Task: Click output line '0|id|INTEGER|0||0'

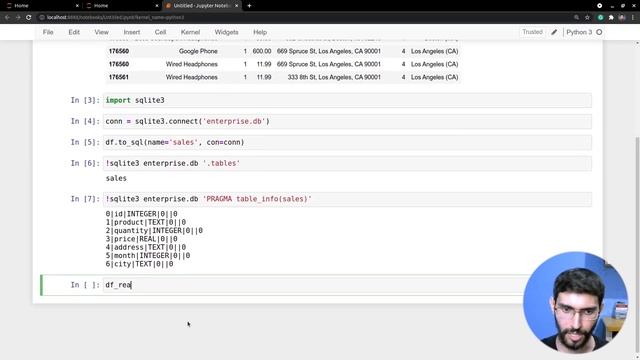Action: pyautogui.click(x=141, y=214)
